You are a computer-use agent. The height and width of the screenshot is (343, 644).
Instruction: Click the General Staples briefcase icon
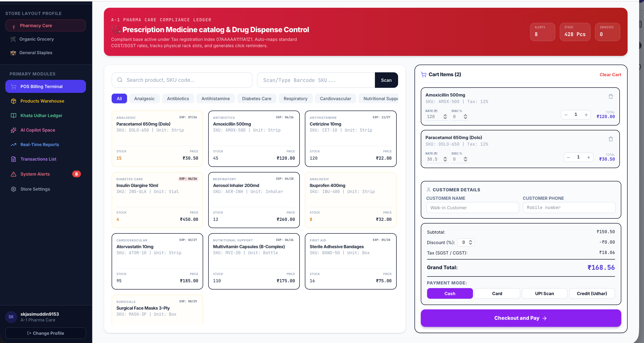(13, 53)
